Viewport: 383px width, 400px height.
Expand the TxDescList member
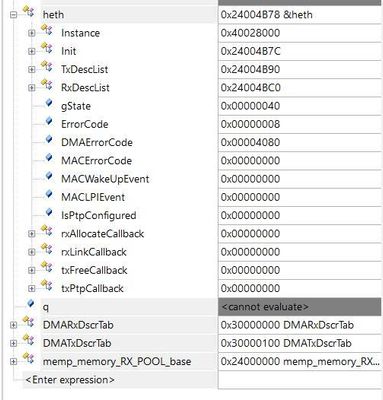(31, 69)
